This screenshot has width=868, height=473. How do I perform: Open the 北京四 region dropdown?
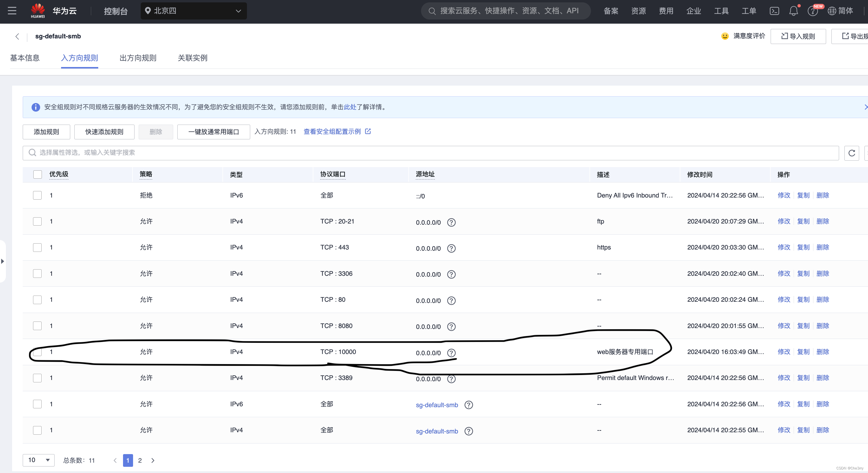[x=194, y=11]
